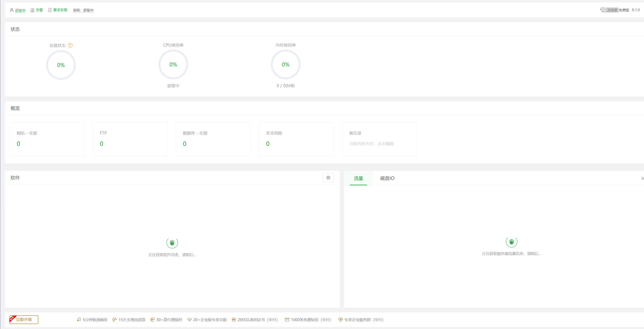Click the 获取中 text under CPU gauge
The width and height of the screenshot is (644, 329).
(x=173, y=86)
